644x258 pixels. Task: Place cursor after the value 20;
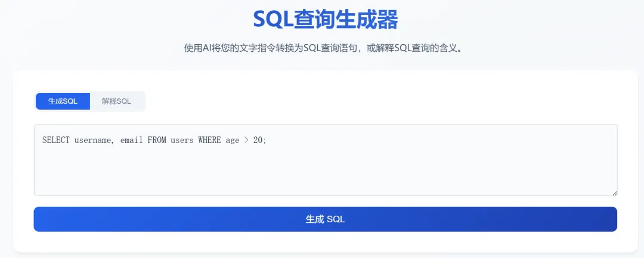268,141
